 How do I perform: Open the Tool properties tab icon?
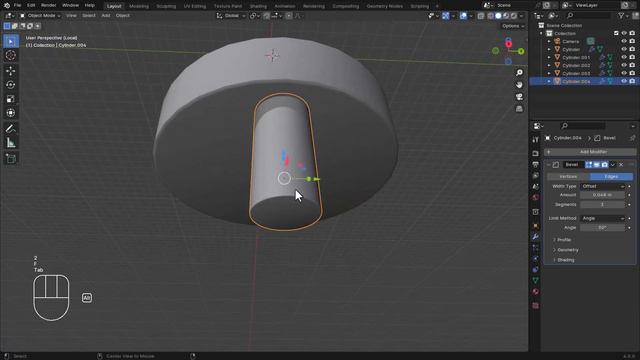coord(536,140)
